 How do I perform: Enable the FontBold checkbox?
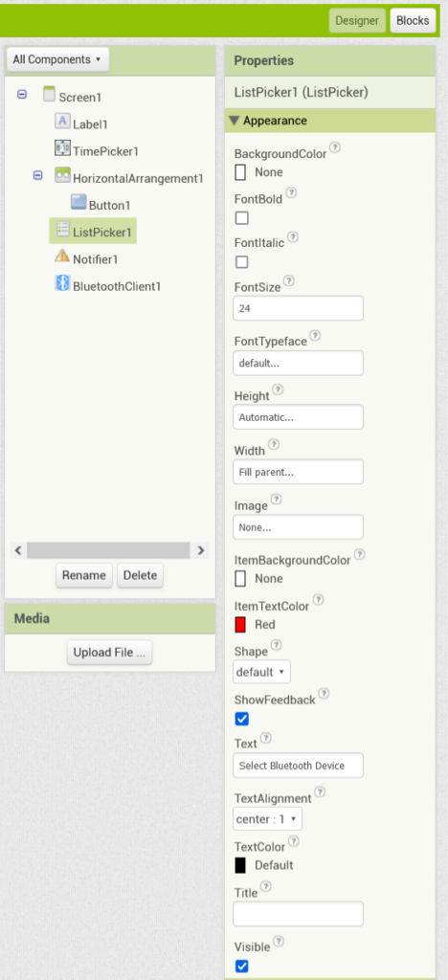pos(242,218)
